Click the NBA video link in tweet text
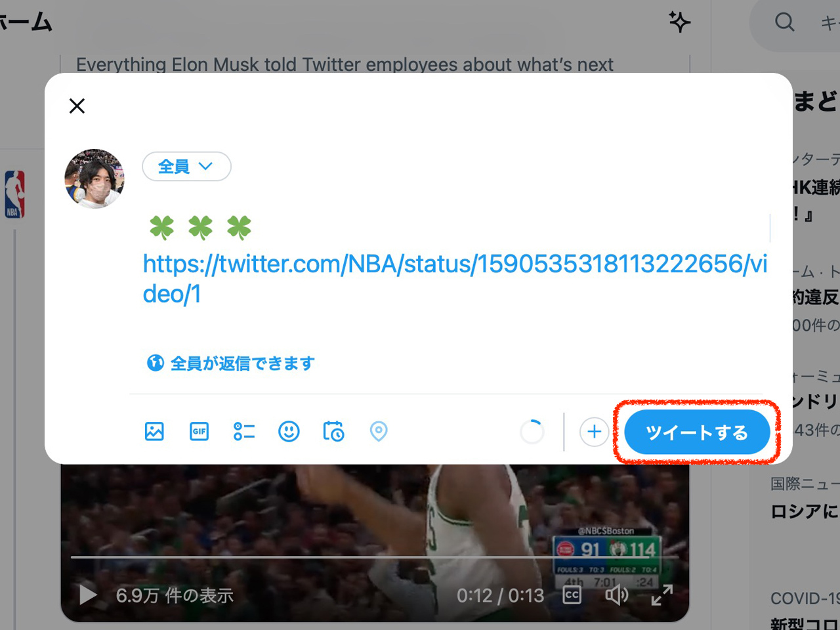The height and width of the screenshot is (630, 840). (455, 279)
